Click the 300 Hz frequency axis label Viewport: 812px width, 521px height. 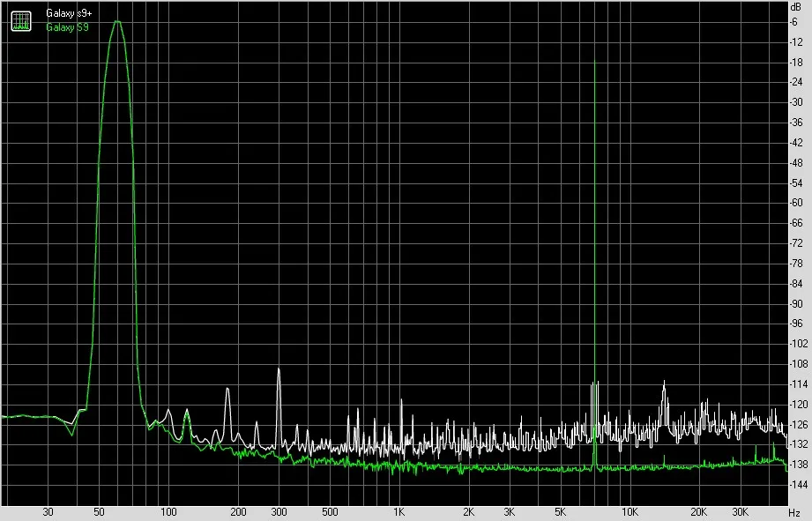click(x=279, y=511)
